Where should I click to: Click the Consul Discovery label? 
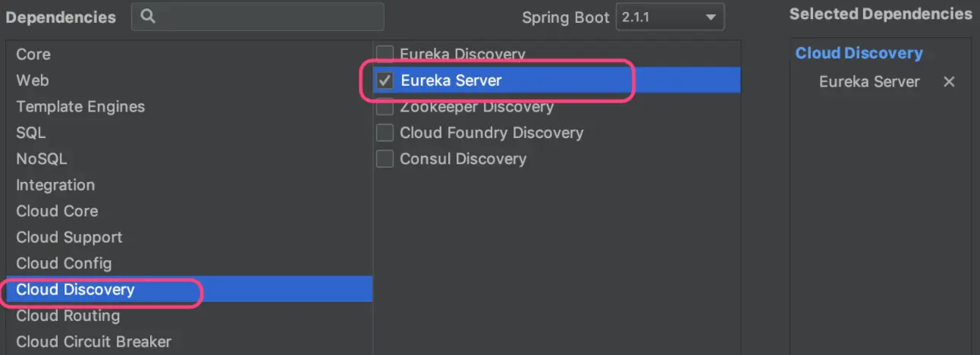[463, 159]
